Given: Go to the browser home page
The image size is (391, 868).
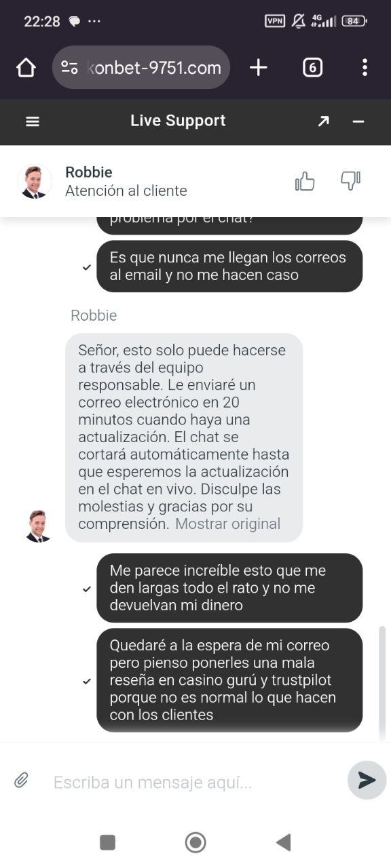Looking at the screenshot, I should pyautogui.click(x=26, y=67).
